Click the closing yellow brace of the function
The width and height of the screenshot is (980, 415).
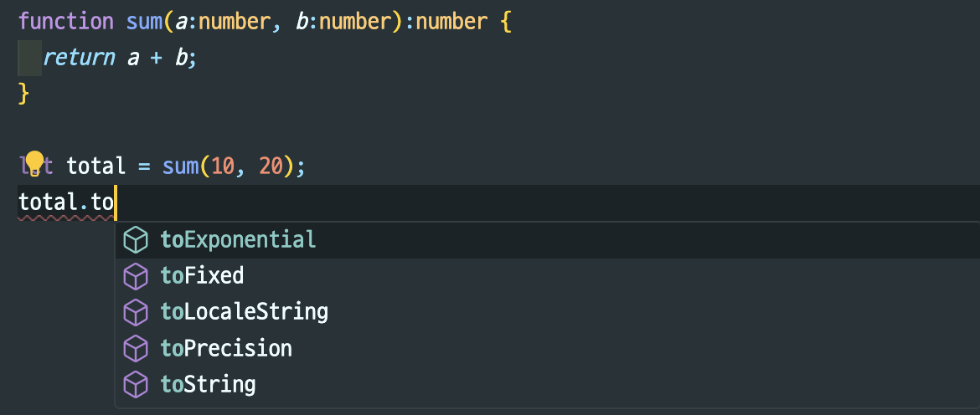tap(23, 94)
